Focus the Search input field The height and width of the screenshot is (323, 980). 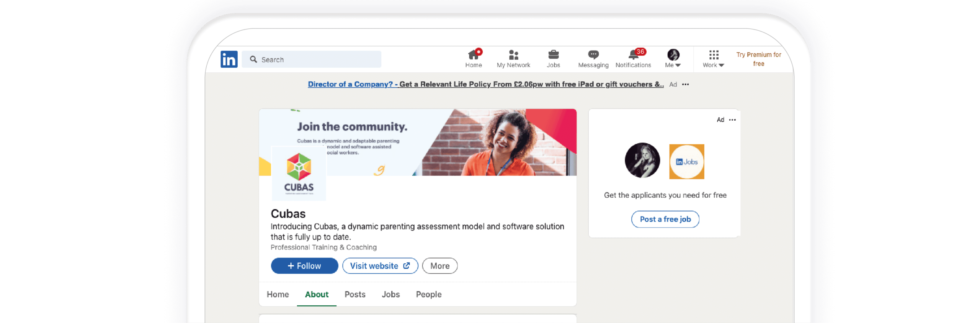pyautogui.click(x=312, y=59)
